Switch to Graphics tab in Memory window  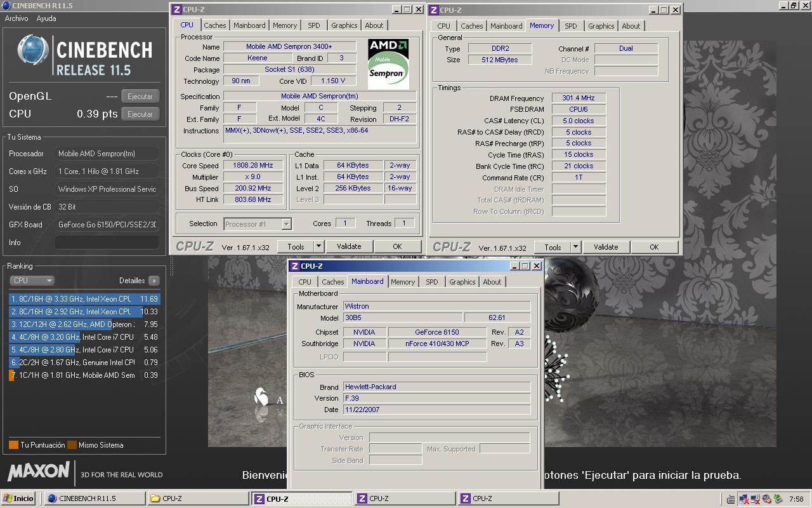(601, 26)
